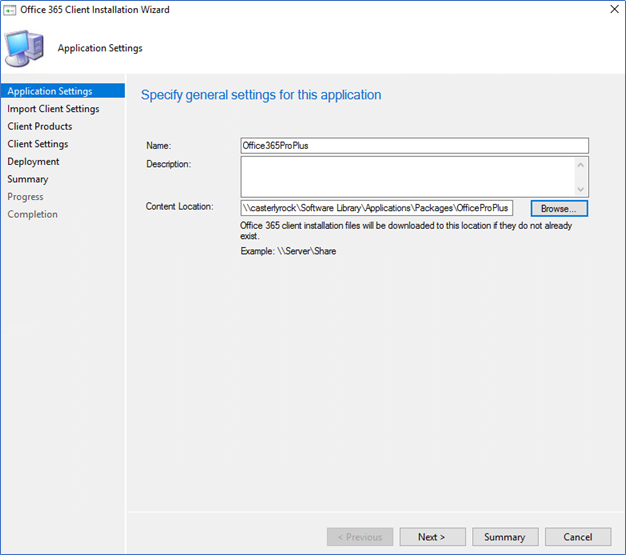Click the 'Application Settings' header title text
Image resolution: width=626 pixels, height=555 pixels.
click(100, 48)
